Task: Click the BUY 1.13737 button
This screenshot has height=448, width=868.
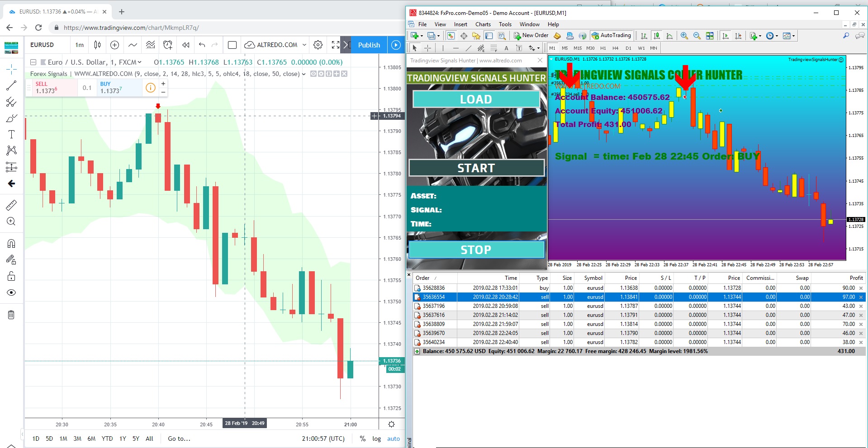Action: point(119,88)
